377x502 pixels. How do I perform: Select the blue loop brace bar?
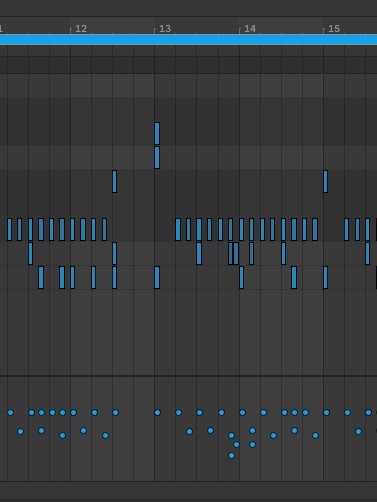pos(188,39)
